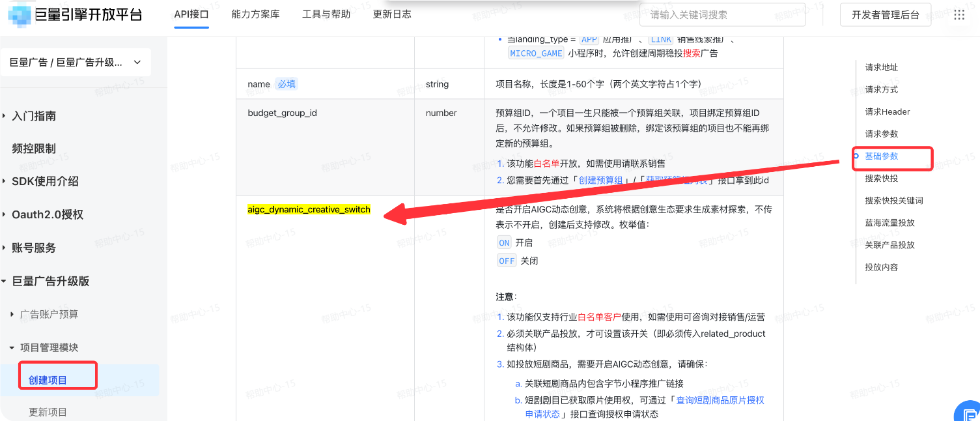Open the apps grid icon
The height and width of the screenshot is (421, 980).
(x=959, y=15)
